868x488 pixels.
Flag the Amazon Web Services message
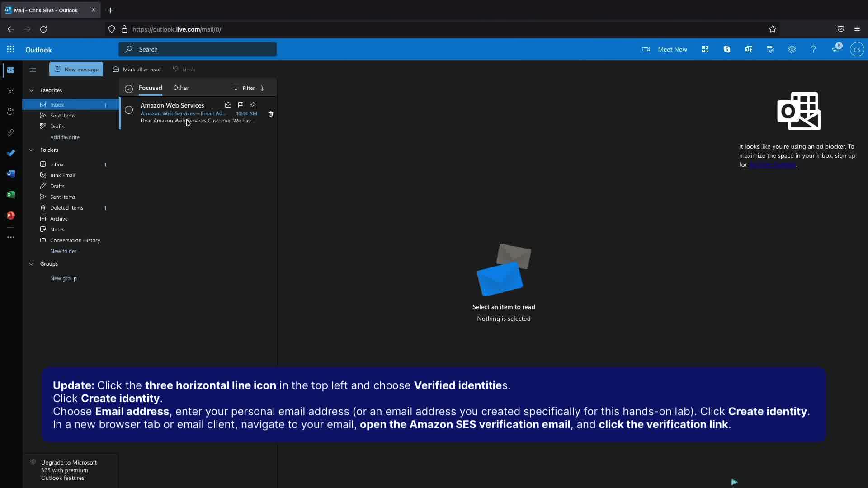tap(241, 105)
